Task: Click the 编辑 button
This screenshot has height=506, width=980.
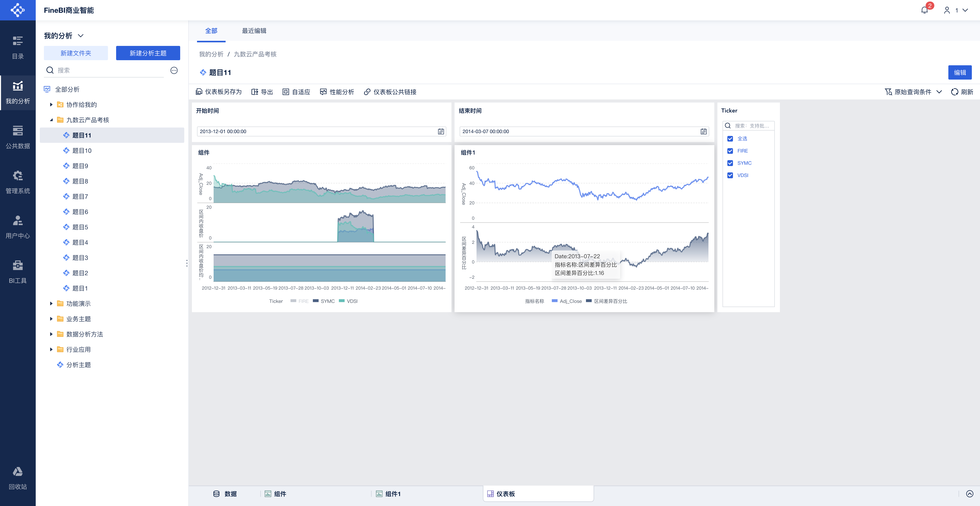Action: coord(960,72)
